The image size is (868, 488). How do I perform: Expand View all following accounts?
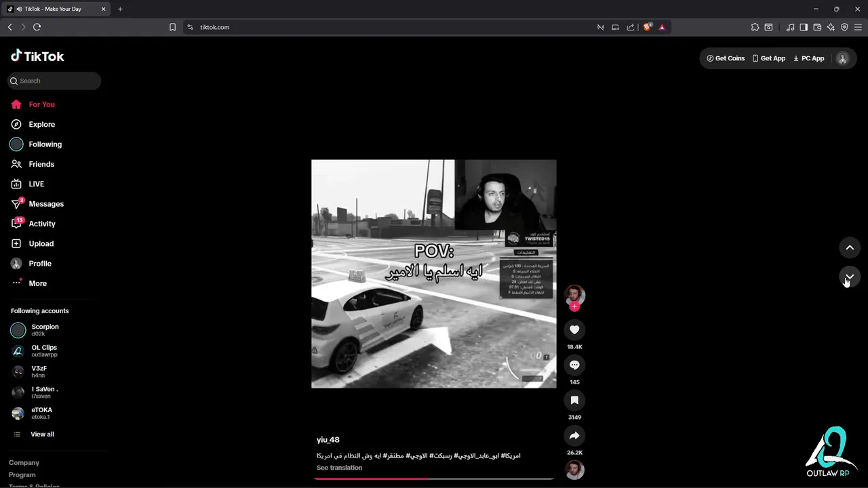pos(42,434)
